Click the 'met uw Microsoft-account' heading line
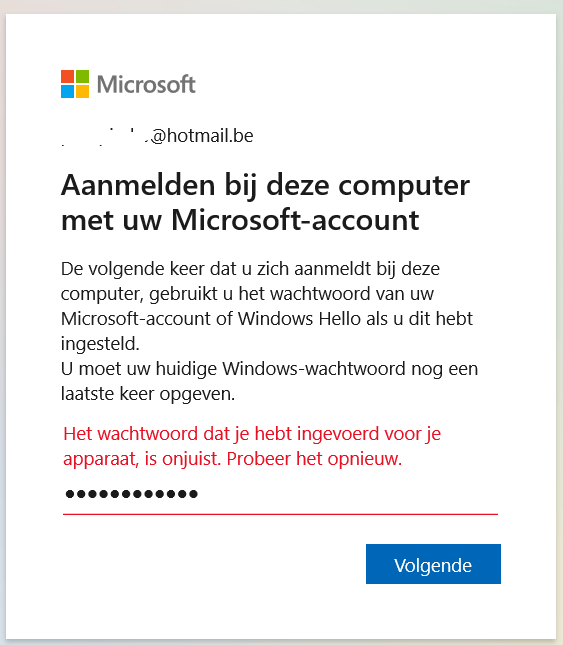 (x=240, y=220)
